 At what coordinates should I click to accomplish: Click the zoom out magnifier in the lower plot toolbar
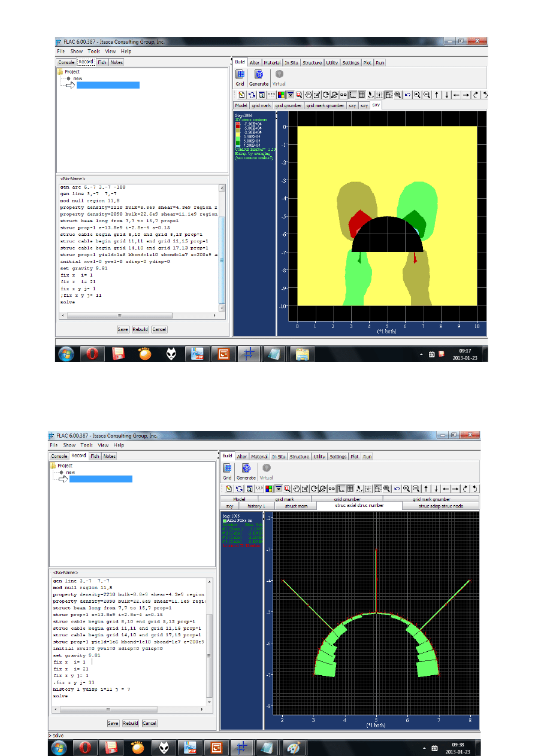coord(416,488)
